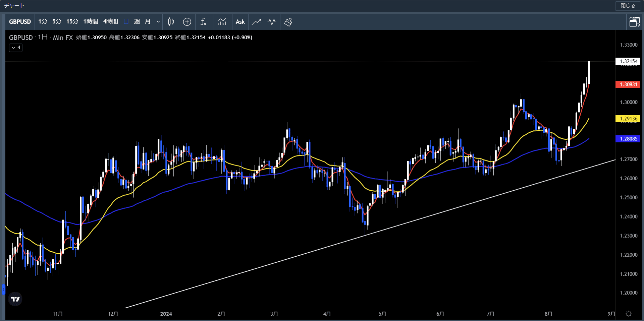Select the 日 daily timeframe
644x321 pixels.
(x=126, y=22)
